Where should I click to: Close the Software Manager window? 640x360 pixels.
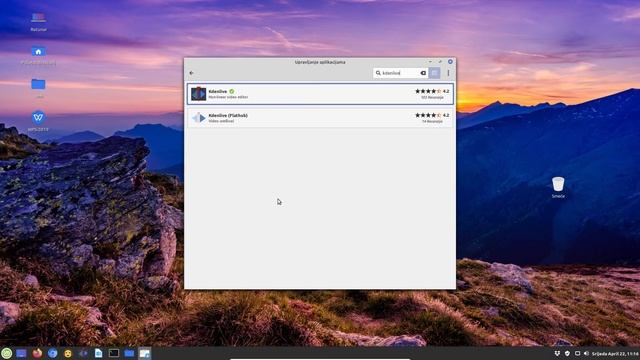pos(450,62)
